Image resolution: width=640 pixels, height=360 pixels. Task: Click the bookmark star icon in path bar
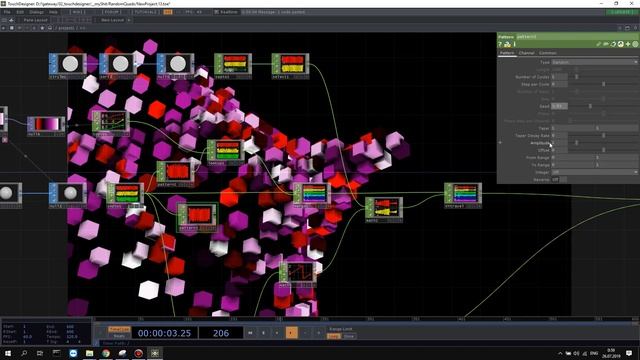42,28
